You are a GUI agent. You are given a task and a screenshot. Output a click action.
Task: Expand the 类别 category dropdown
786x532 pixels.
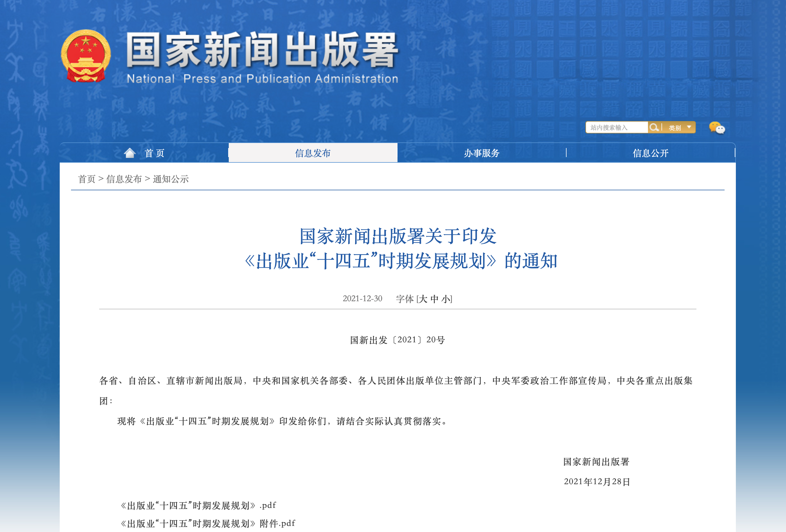675,128
